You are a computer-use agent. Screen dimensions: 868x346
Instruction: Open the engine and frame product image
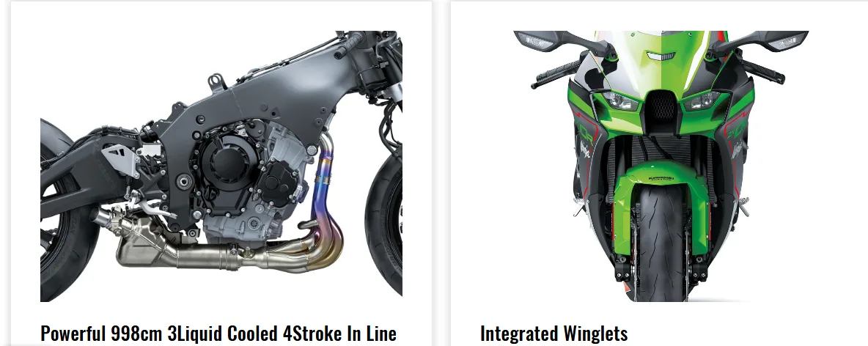point(221,166)
